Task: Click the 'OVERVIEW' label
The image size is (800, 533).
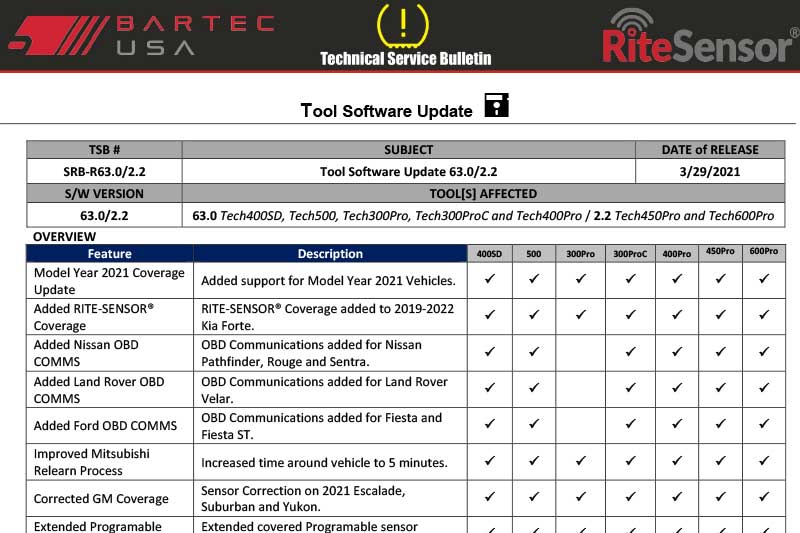Action: pos(64,237)
